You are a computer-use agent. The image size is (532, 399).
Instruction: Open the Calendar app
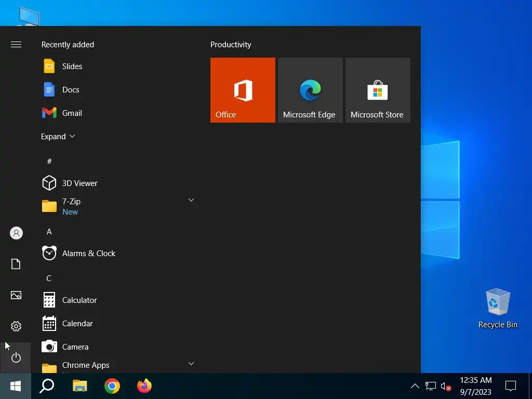pos(117,324)
